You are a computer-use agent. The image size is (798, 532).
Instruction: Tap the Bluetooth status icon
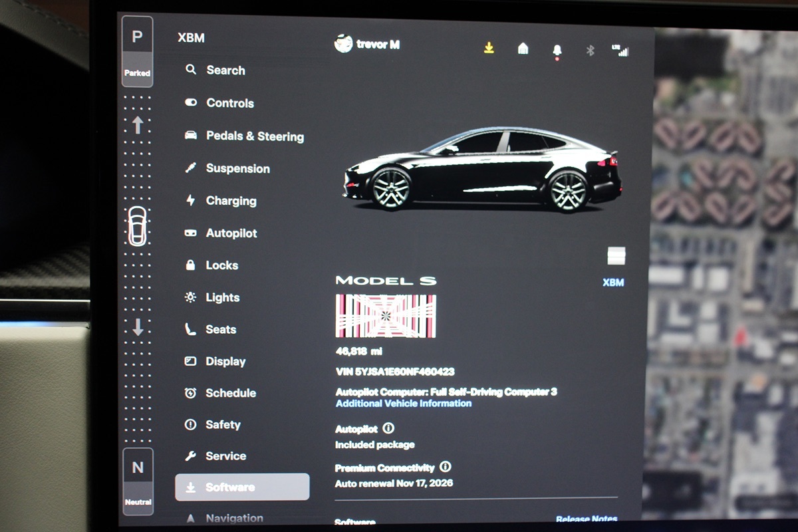tap(589, 50)
